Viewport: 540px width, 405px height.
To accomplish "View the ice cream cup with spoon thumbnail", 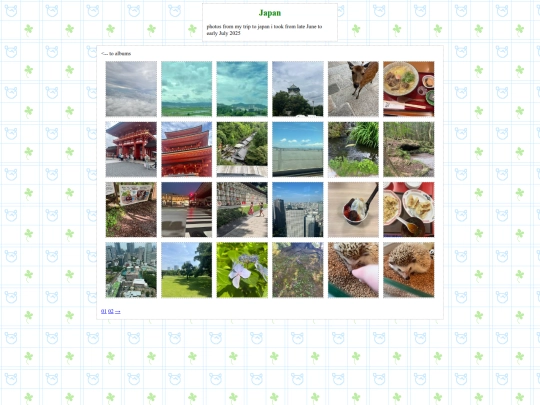I will coord(353,209).
